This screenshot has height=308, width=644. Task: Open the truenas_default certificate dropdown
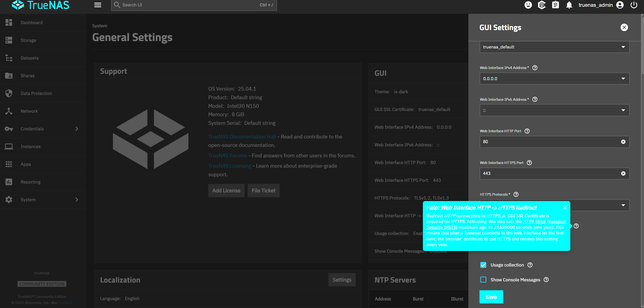(x=554, y=47)
